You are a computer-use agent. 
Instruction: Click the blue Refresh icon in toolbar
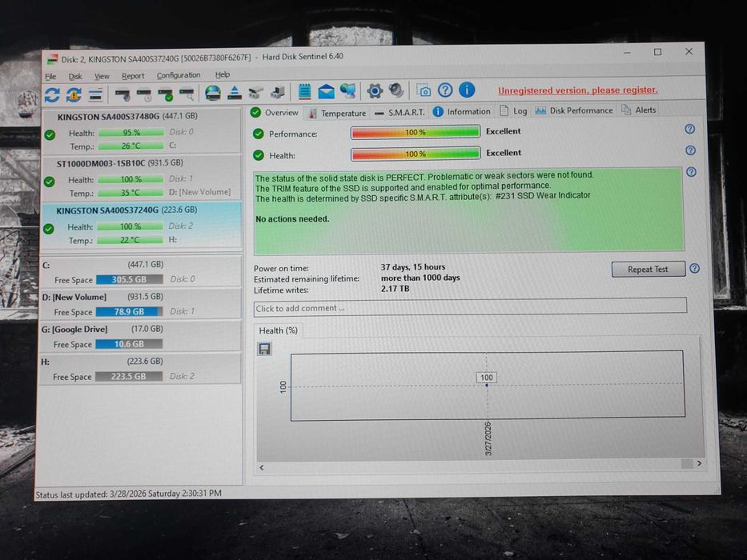click(52, 94)
